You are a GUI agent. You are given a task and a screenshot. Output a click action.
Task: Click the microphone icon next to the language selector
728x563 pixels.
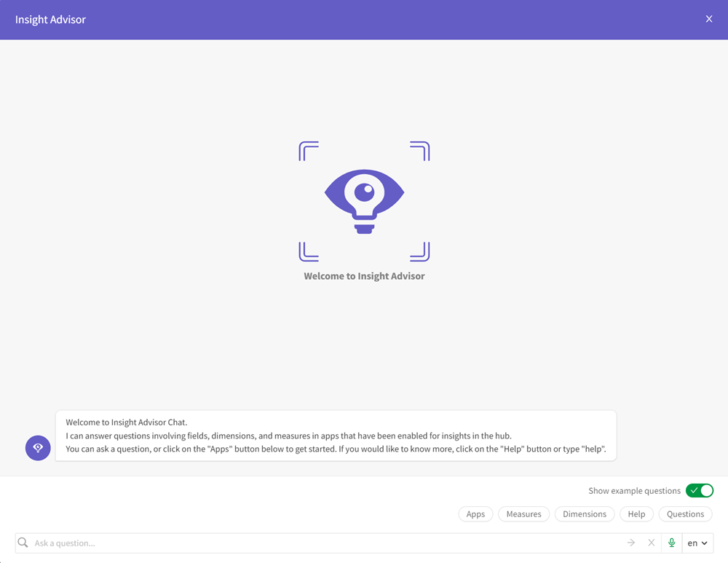pos(670,543)
